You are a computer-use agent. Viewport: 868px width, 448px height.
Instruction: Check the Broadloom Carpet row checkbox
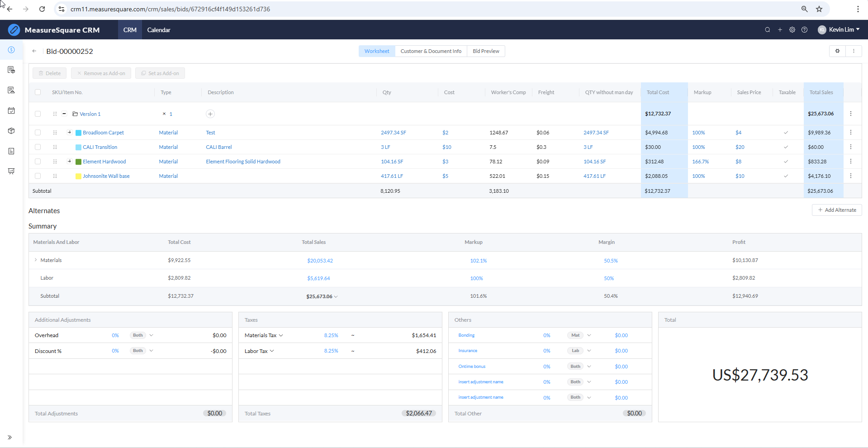(x=38, y=133)
